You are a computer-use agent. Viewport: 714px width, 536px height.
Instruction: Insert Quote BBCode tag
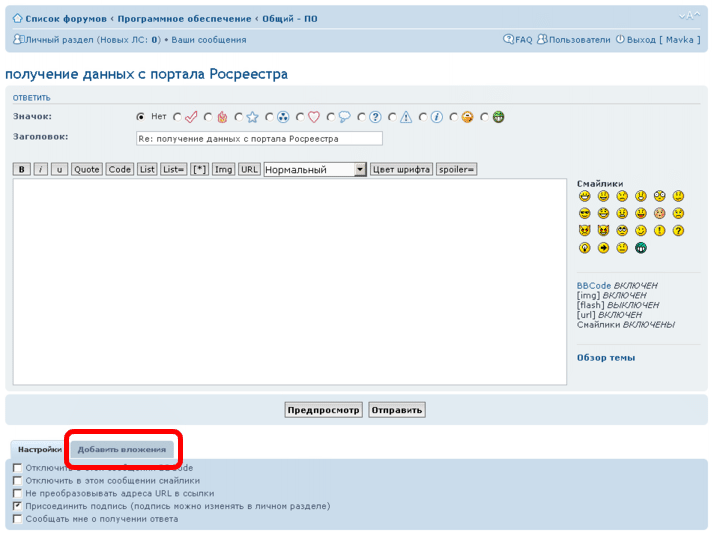click(x=87, y=169)
